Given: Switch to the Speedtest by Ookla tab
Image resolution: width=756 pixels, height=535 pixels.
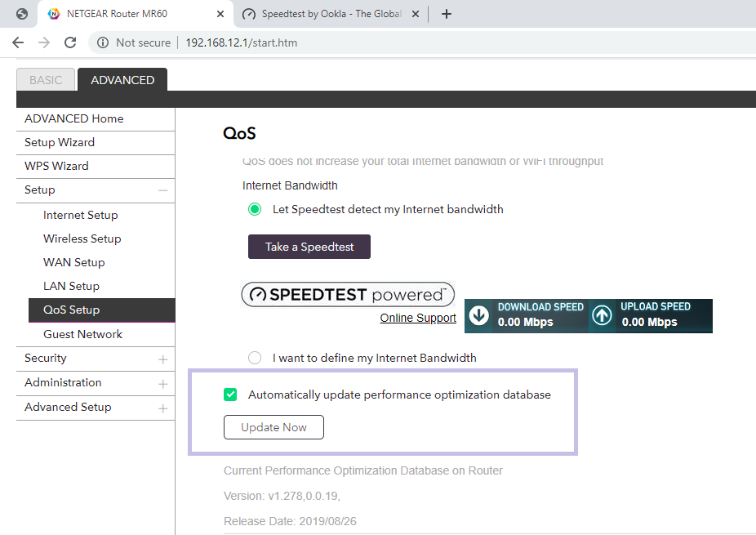Looking at the screenshot, I should (x=331, y=14).
